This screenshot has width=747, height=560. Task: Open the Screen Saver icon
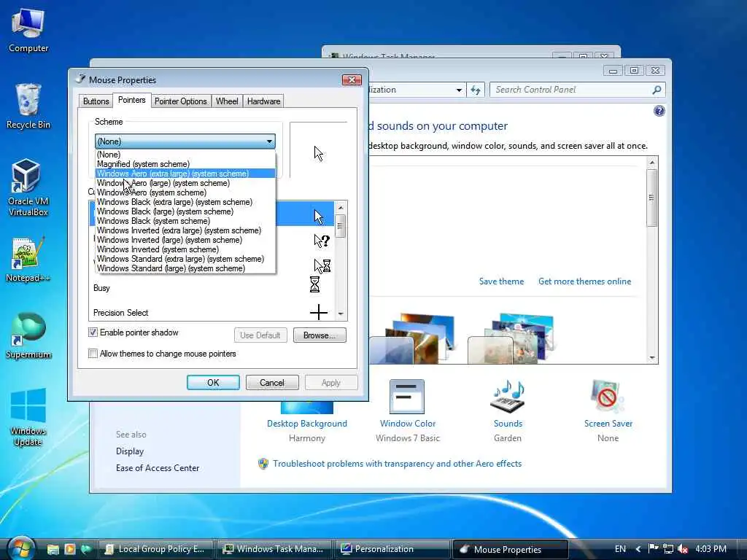tap(608, 396)
